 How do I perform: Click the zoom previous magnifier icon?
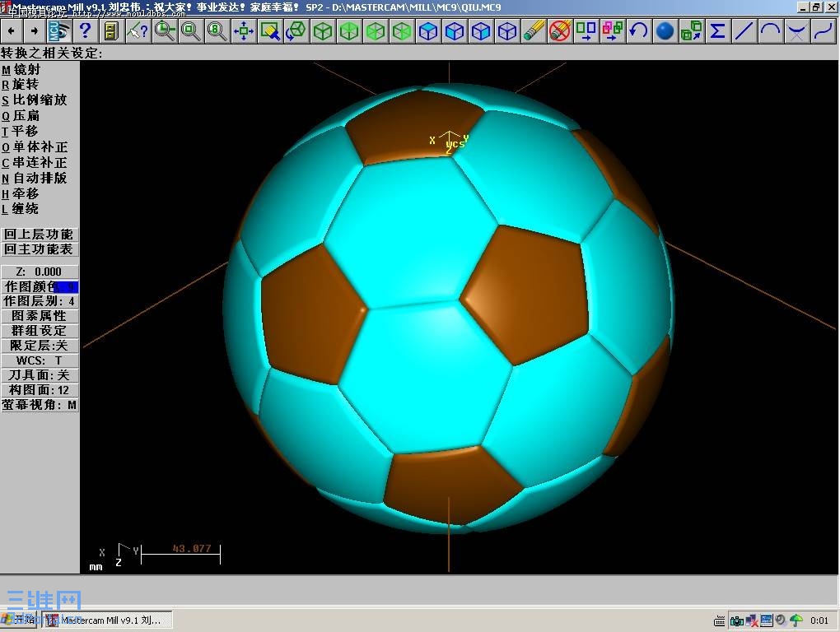click(x=165, y=31)
